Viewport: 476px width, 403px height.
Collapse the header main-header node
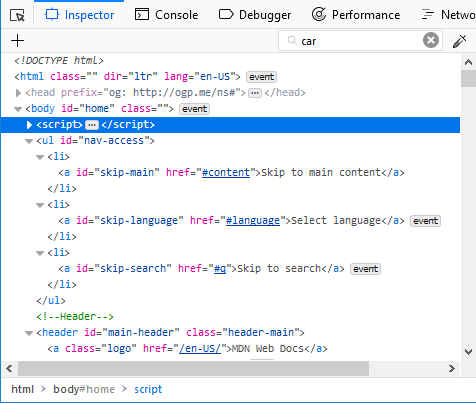coord(29,333)
